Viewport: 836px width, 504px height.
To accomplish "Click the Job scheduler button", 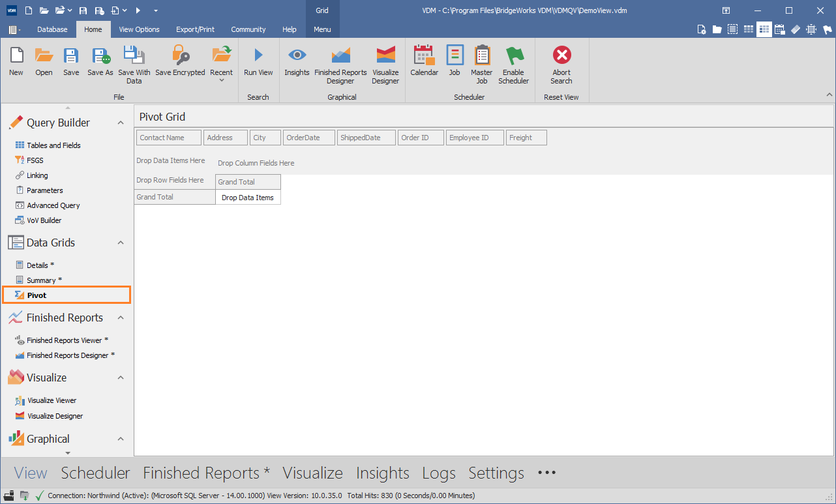I will pos(455,61).
